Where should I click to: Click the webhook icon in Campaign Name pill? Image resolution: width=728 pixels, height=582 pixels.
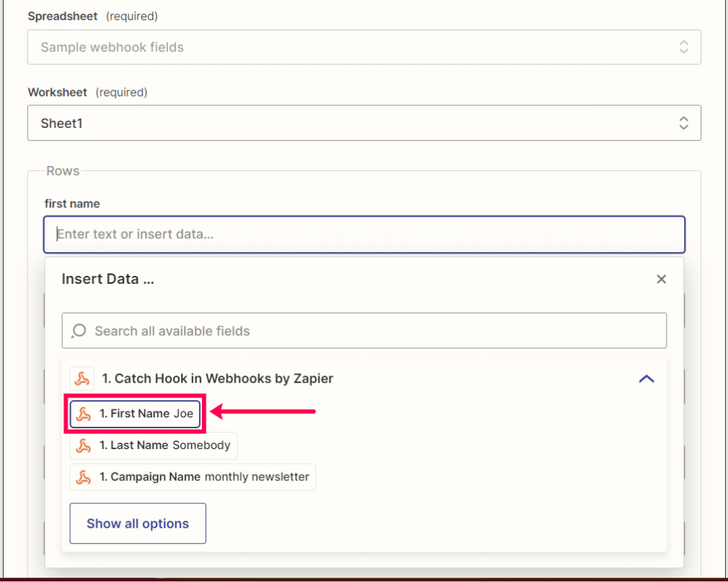pos(84,477)
